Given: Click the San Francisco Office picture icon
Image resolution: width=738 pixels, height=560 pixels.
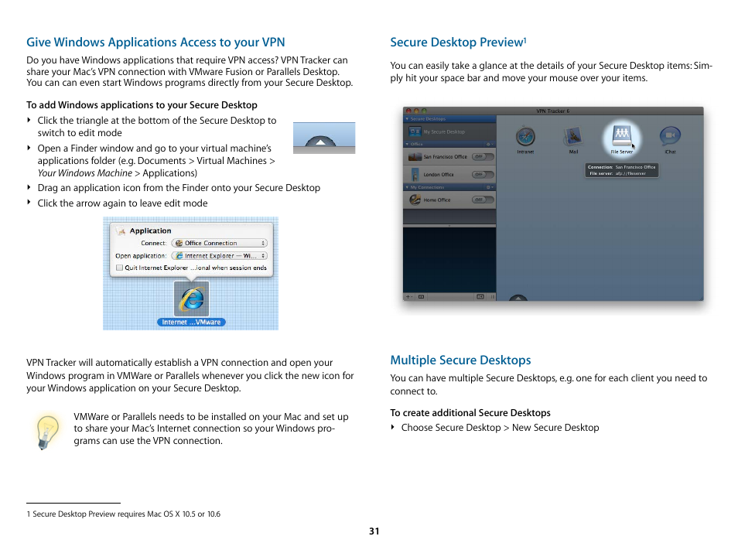Looking at the screenshot, I should (415, 157).
